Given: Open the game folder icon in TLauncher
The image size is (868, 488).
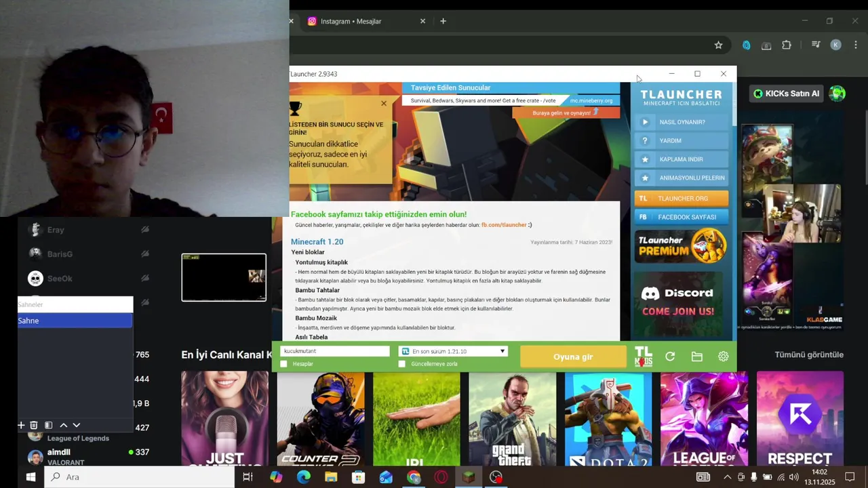Looking at the screenshot, I should click(x=696, y=357).
